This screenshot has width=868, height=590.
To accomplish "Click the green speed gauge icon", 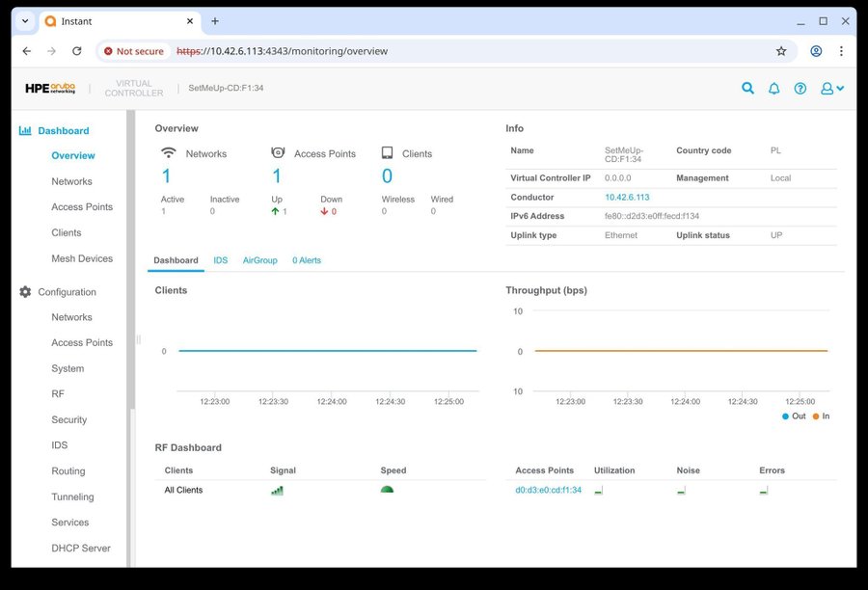I will coord(387,490).
